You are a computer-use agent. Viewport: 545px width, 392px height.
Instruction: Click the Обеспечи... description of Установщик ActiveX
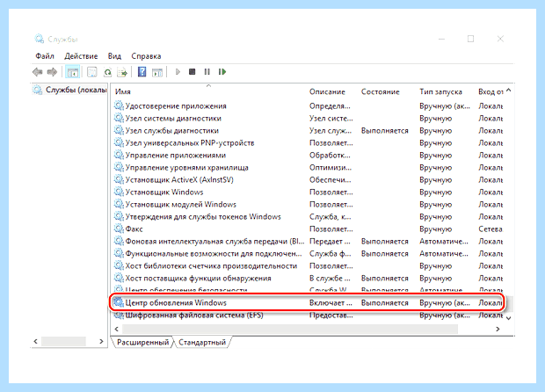tap(331, 179)
